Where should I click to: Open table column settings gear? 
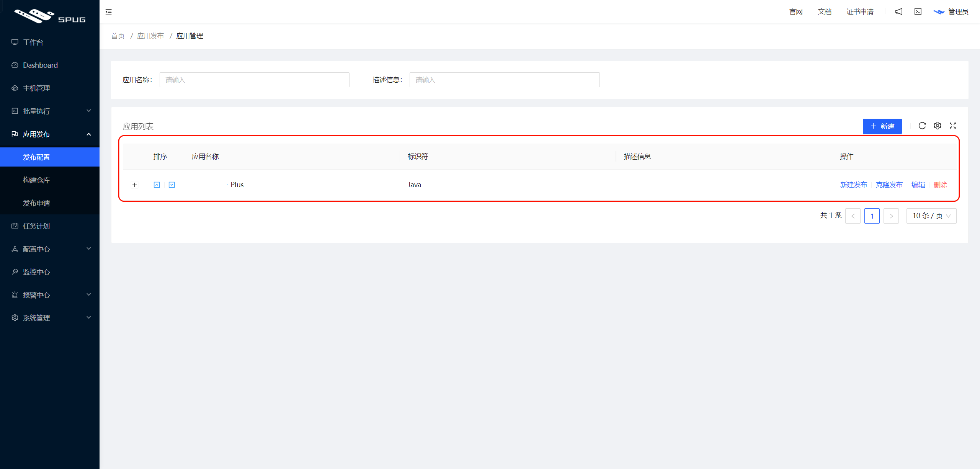(938, 126)
